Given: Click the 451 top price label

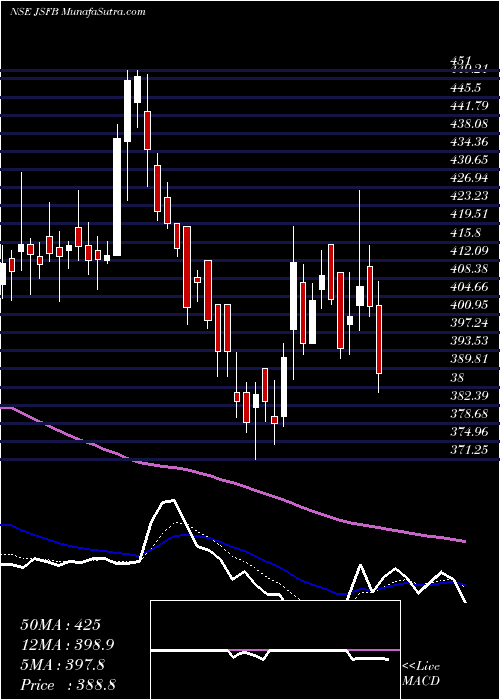Looking at the screenshot, I should point(460,61).
